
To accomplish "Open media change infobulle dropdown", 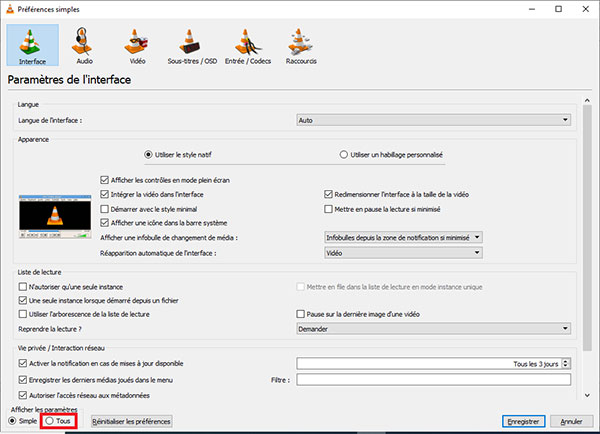I will 403,237.
